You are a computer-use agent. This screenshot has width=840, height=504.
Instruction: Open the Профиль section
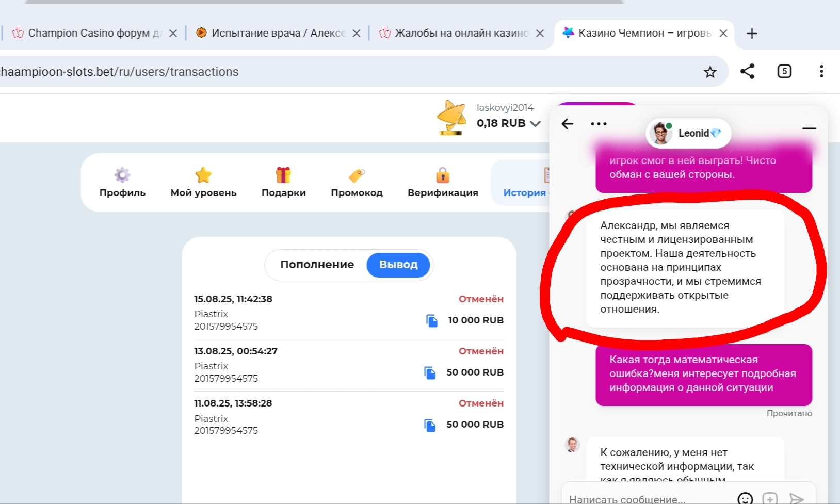click(x=122, y=183)
